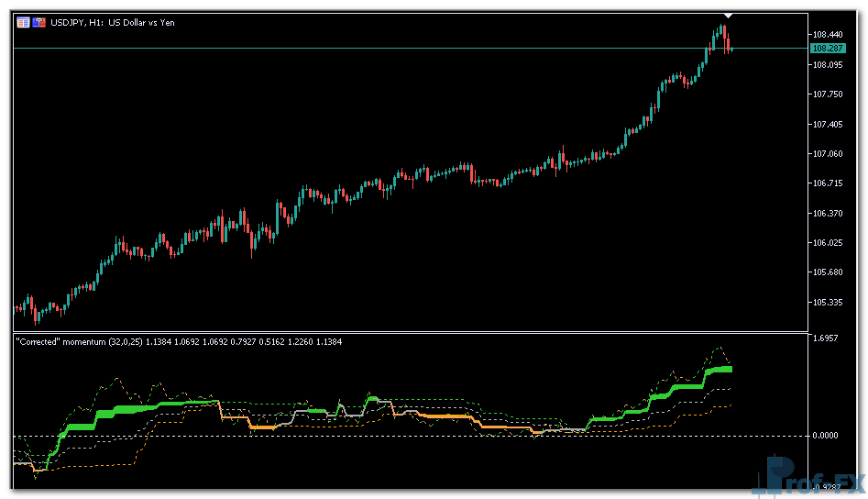868x499 pixels.
Task: Select the 107.060 price scale label
Action: tap(827, 154)
